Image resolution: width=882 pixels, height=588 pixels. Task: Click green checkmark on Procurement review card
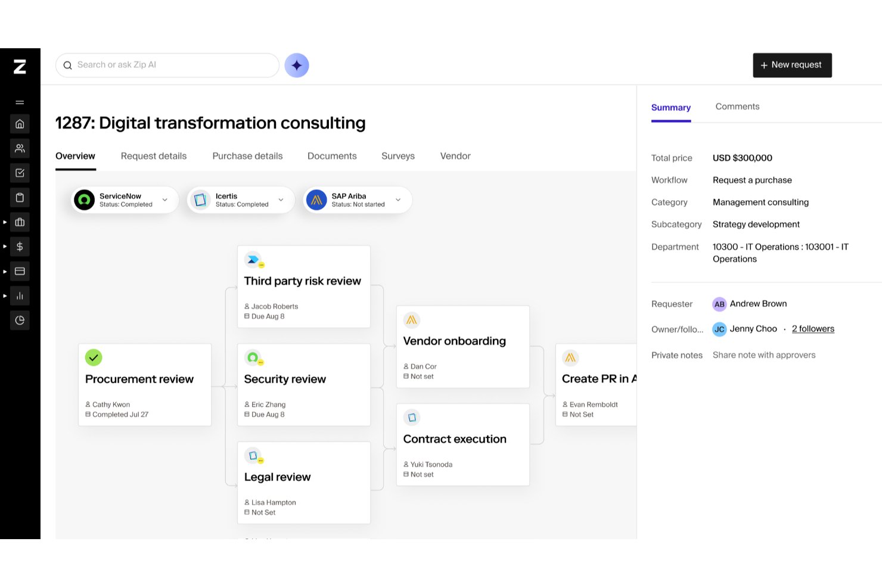(x=94, y=357)
